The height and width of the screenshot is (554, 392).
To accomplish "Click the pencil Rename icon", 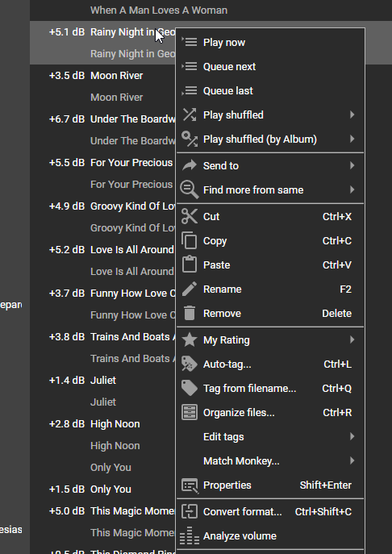I will 190,289.
